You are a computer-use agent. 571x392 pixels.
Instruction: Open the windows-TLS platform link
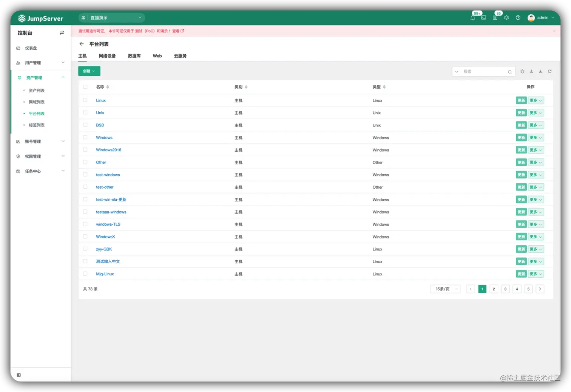108,224
